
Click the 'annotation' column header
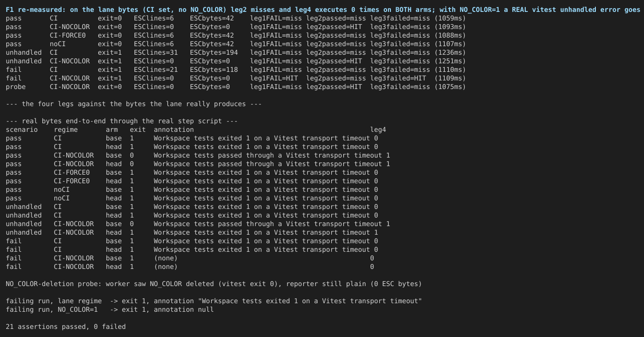tap(174, 129)
